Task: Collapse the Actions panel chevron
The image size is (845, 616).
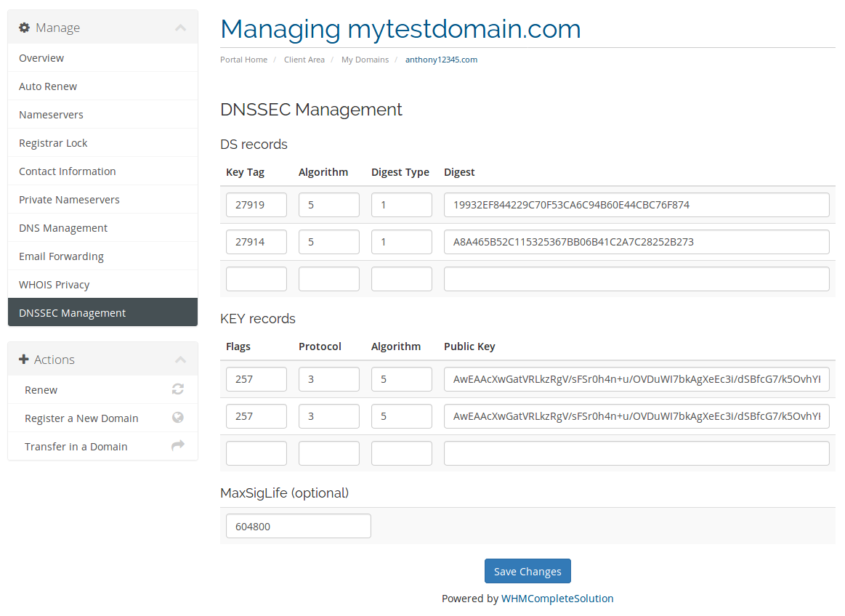Action: [180, 360]
